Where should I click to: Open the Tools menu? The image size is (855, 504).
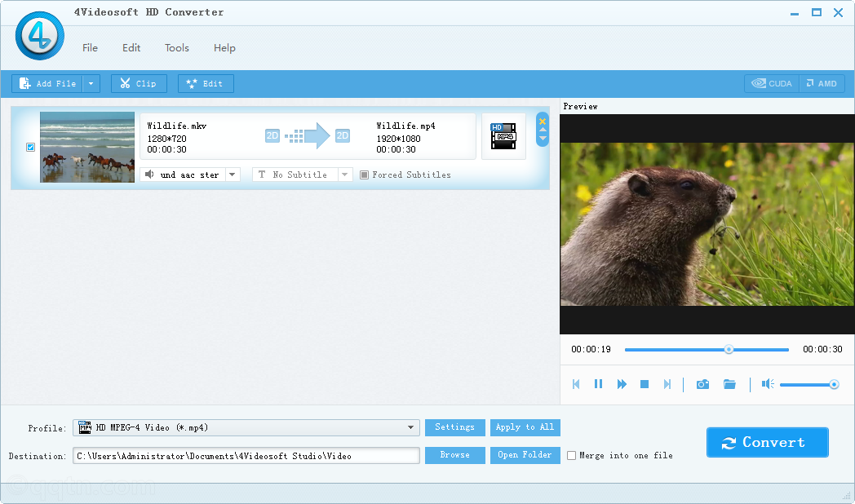tap(177, 48)
